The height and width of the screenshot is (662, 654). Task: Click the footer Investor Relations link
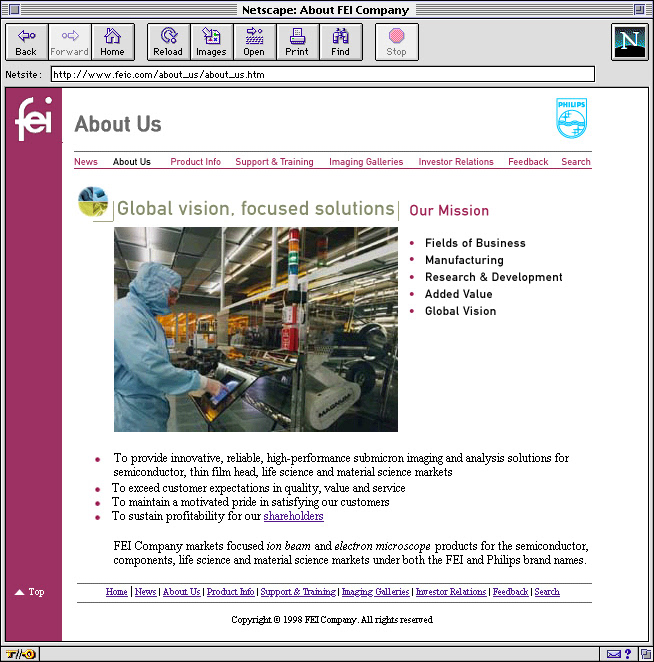pyautogui.click(x=451, y=591)
